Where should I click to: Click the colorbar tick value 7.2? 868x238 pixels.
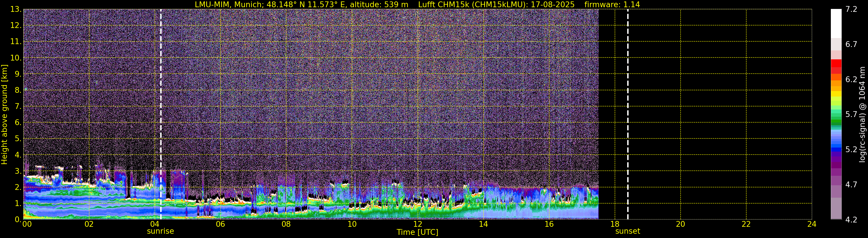(851, 9)
